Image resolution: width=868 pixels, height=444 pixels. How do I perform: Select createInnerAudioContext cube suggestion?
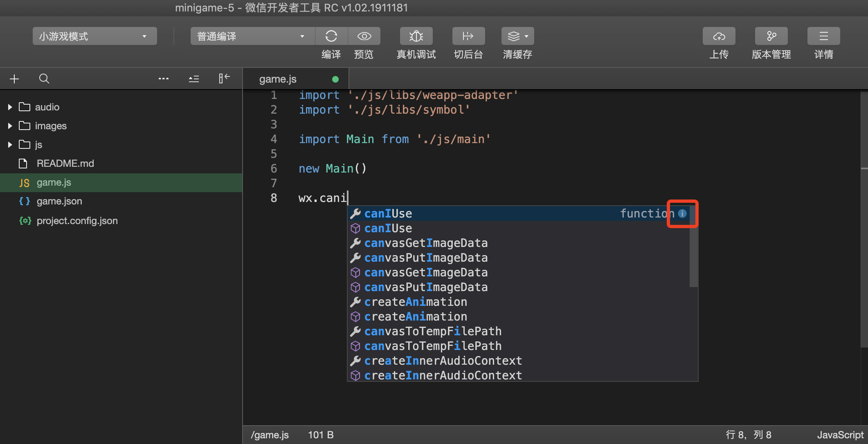518,375
